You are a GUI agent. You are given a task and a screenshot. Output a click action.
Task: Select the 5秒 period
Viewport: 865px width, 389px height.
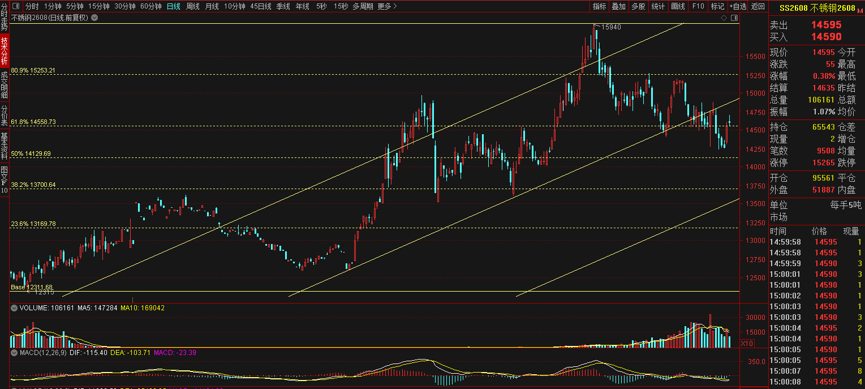321,7
